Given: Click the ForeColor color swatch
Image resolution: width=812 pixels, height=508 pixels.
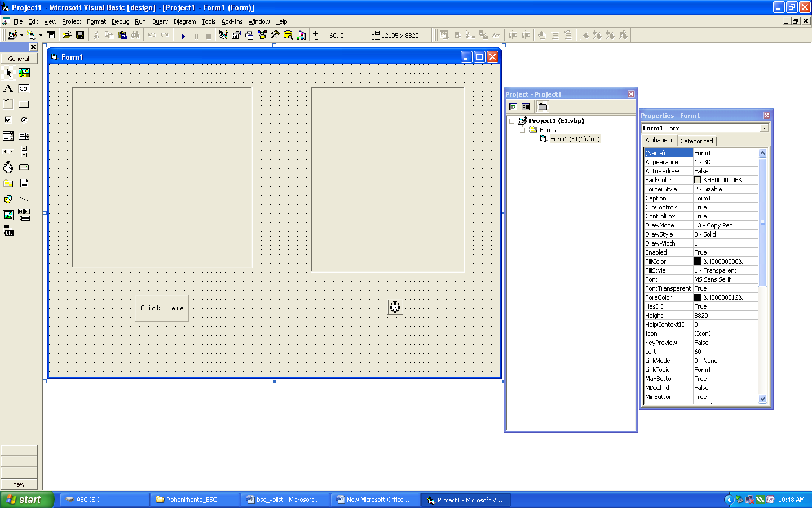Looking at the screenshot, I should coord(698,297).
